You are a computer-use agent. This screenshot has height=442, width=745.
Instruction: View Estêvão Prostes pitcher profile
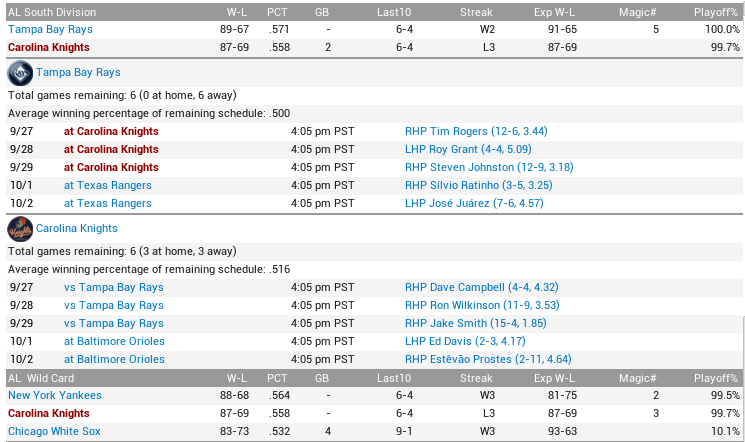[488, 360]
